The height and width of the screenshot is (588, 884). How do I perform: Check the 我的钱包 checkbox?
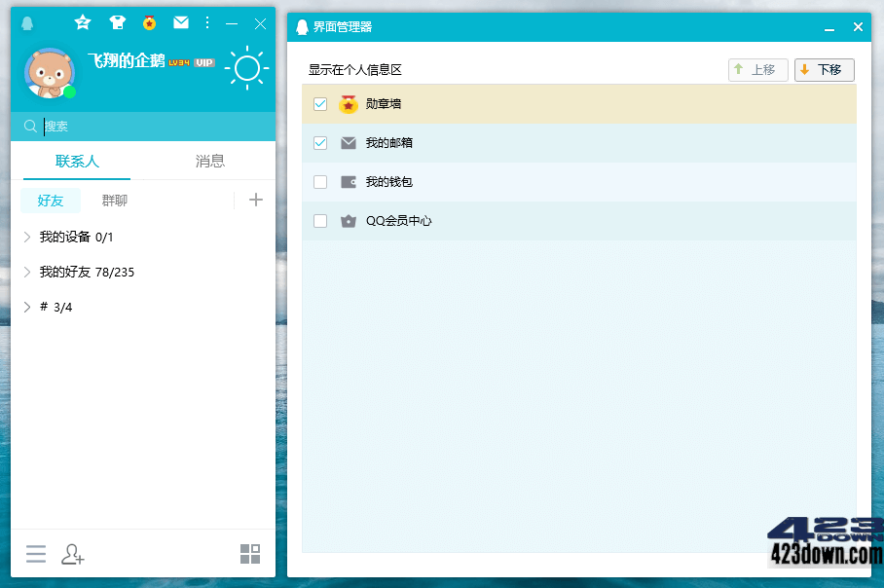320,182
